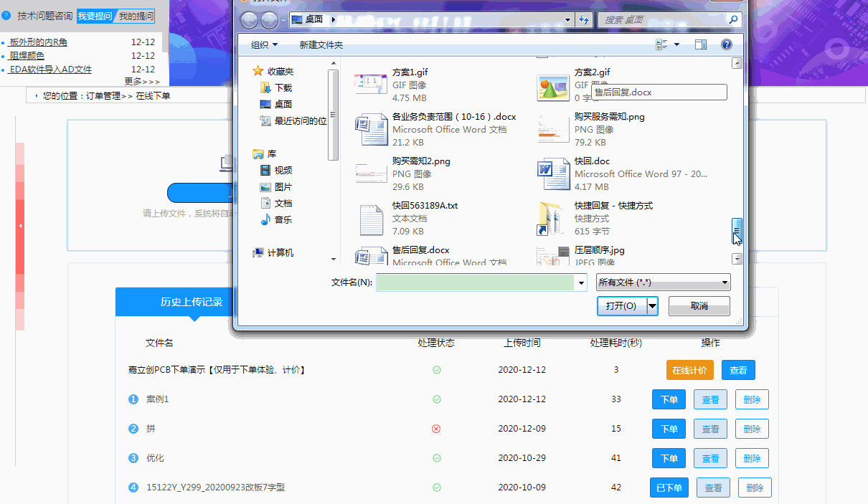Click the change view icon in toolbar
Image resolution: width=868 pixels, height=504 pixels.
coord(661,44)
